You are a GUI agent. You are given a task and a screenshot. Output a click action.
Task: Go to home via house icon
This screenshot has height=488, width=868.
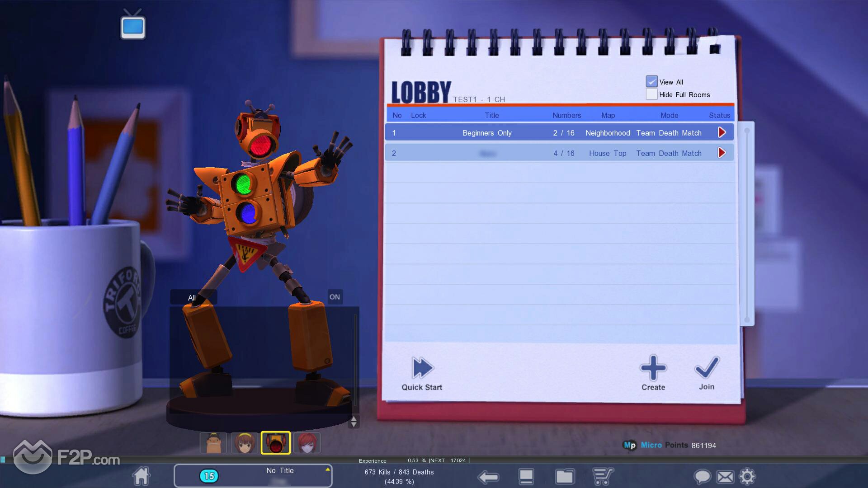[x=141, y=476]
